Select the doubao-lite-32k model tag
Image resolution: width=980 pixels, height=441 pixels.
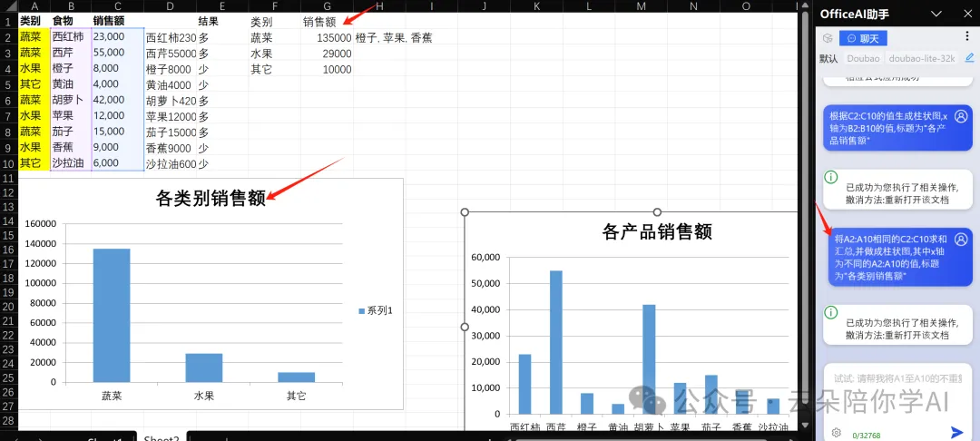point(922,58)
